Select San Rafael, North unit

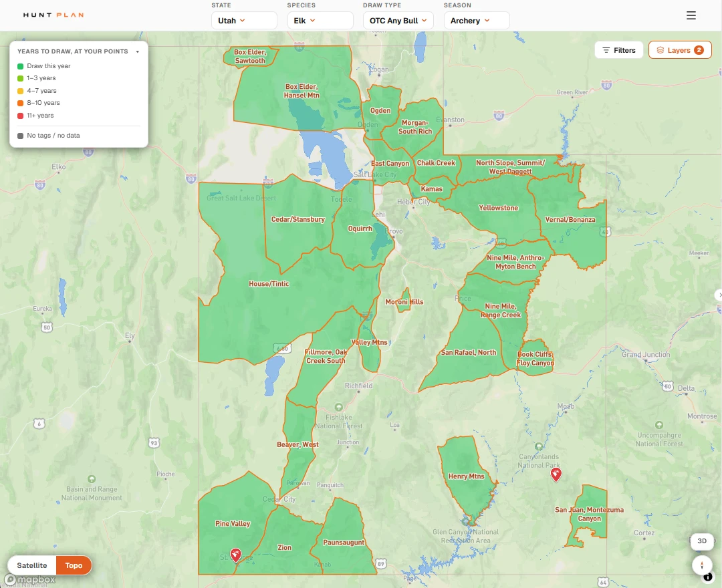(x=468, y=352)
